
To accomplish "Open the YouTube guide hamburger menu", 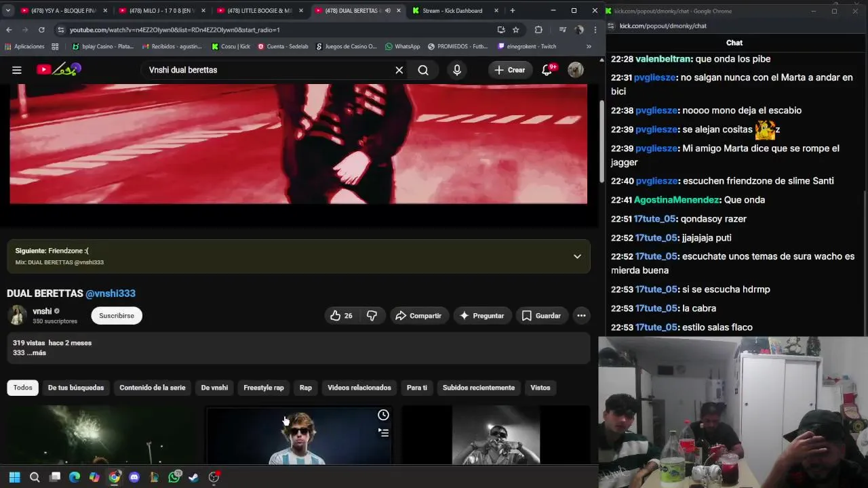I will coord(17,70).
